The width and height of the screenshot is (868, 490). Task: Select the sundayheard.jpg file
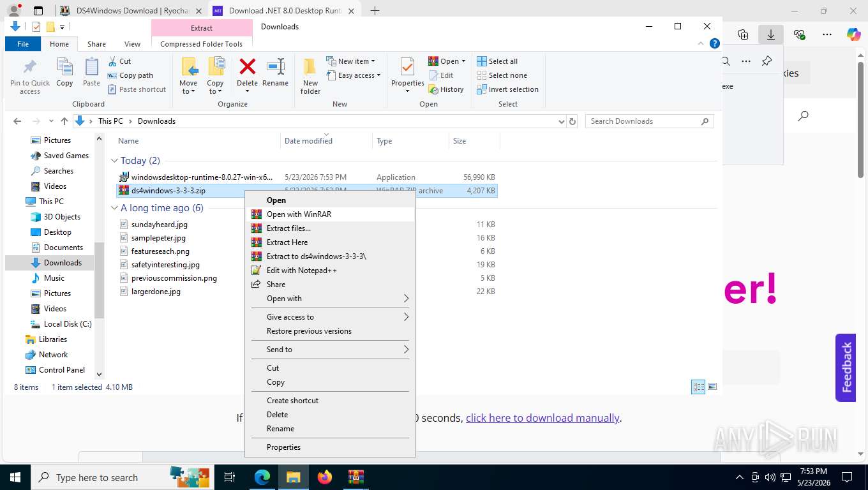[x=159, y=225]
